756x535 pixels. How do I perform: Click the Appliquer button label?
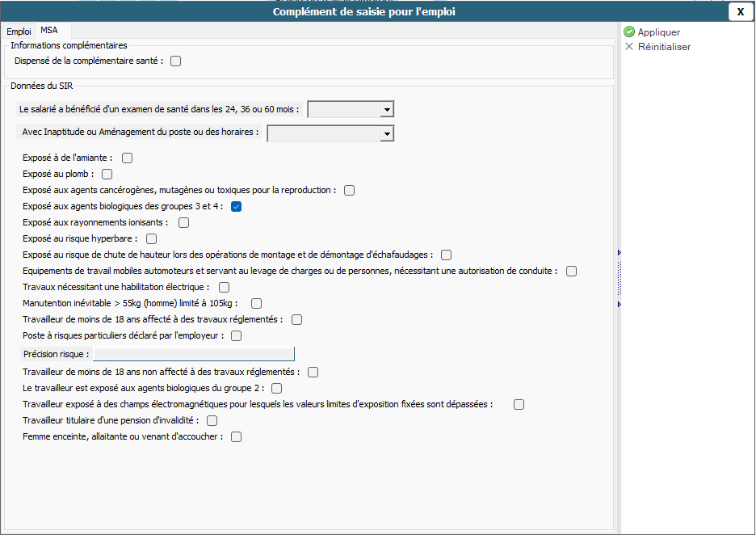(x=658, y=32)
